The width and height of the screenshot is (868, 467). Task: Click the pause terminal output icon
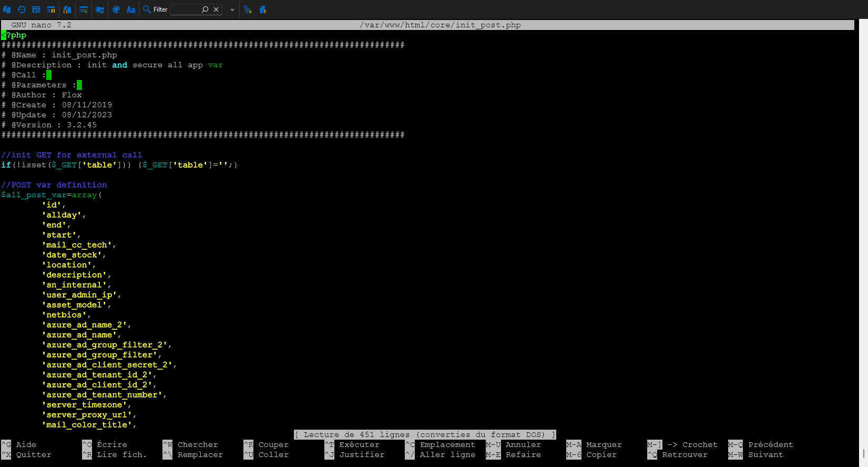coord(51,9)
